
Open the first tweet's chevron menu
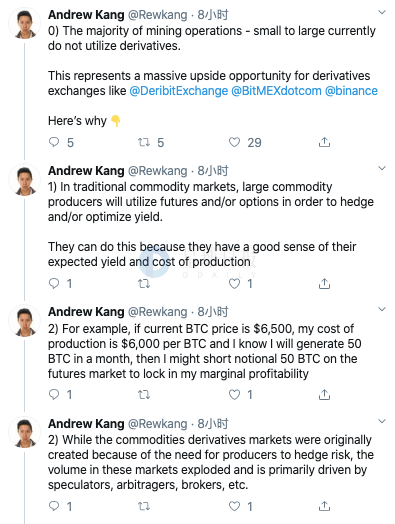(x=382, y=13)
